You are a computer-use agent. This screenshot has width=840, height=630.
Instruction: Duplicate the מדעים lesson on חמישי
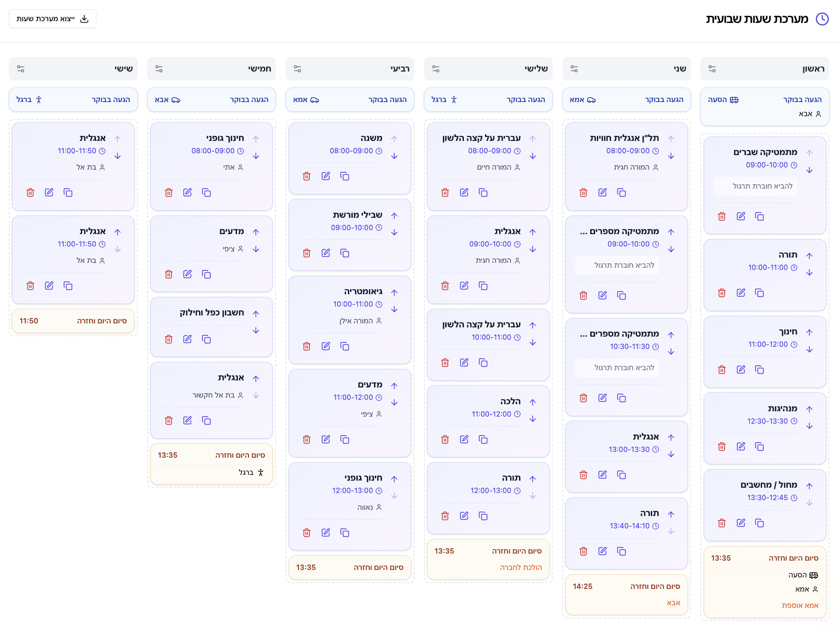coord(206,274)
